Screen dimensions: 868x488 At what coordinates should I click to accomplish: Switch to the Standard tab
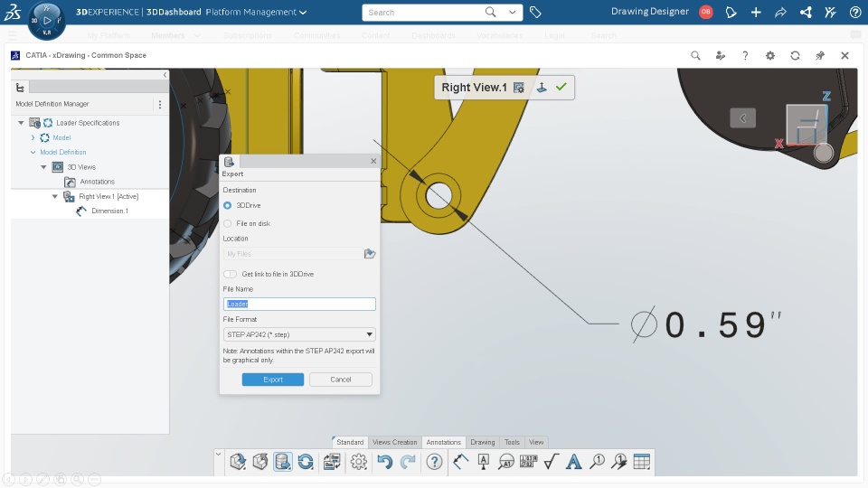(x=350, y=442)
